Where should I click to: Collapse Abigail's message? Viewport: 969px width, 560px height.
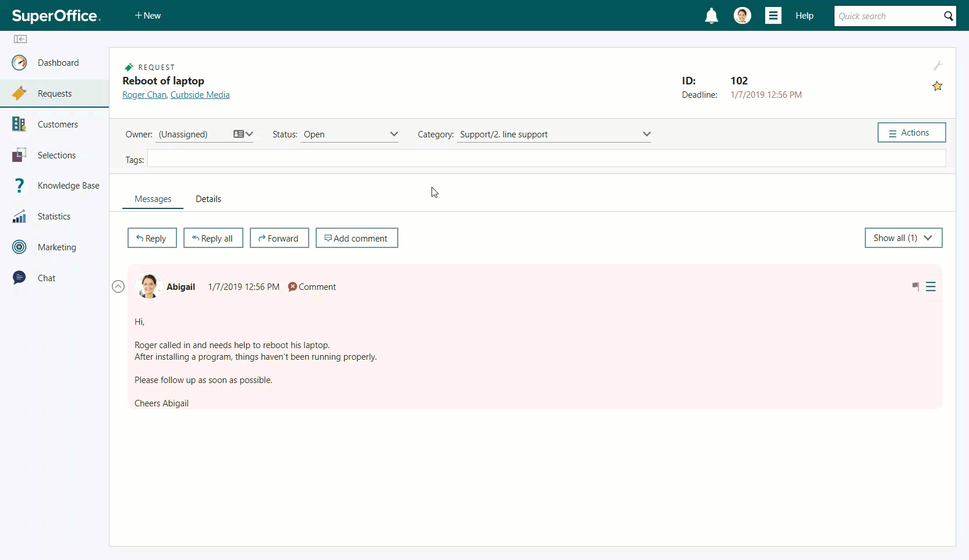coord(118,286)
